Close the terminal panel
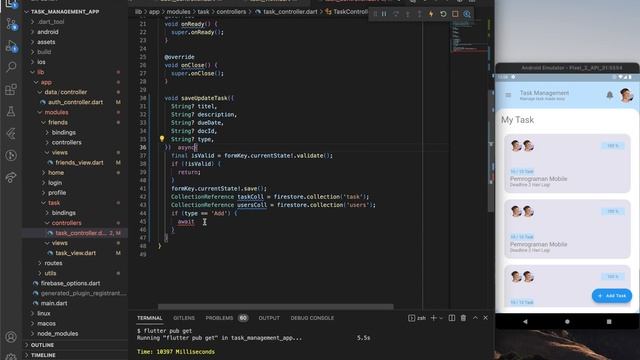 point(486,318)
